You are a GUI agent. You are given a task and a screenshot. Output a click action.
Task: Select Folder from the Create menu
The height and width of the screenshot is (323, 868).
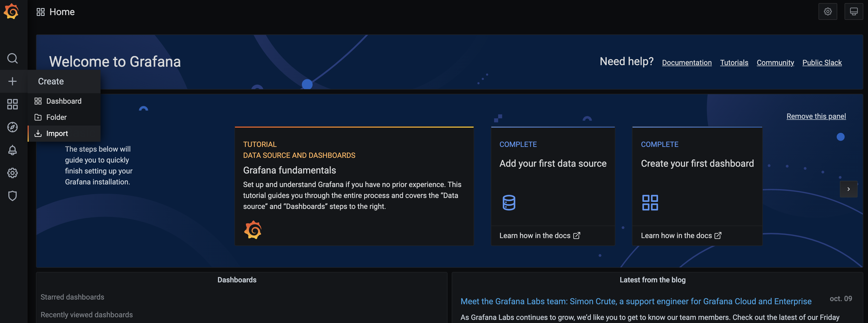point(56,117)
